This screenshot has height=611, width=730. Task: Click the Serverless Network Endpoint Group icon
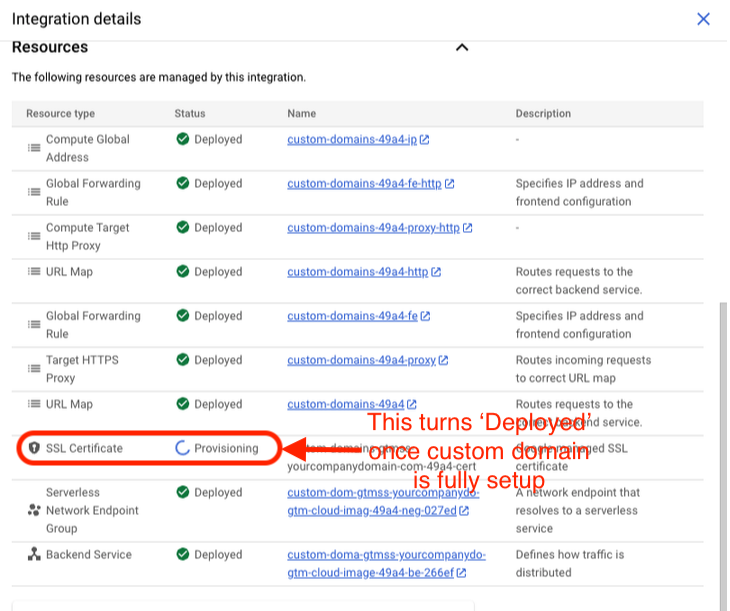tap(34, 510)
